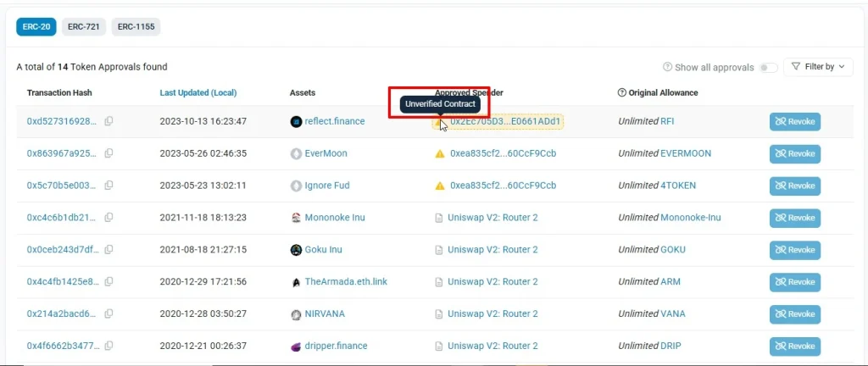Screen dimensions: 868x366
Task: Copy transaction hash 0x214a2bacd6
Action: click(109, 313)
